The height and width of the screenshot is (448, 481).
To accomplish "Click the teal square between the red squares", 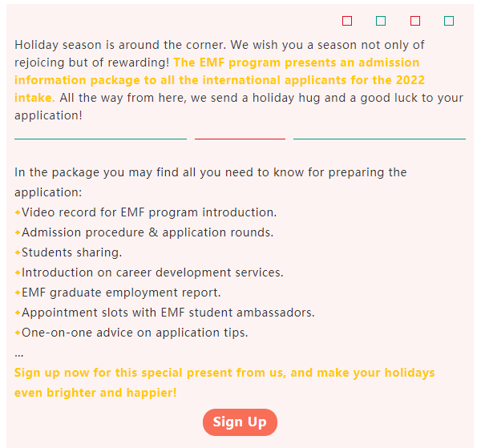I will click(381, 21).
